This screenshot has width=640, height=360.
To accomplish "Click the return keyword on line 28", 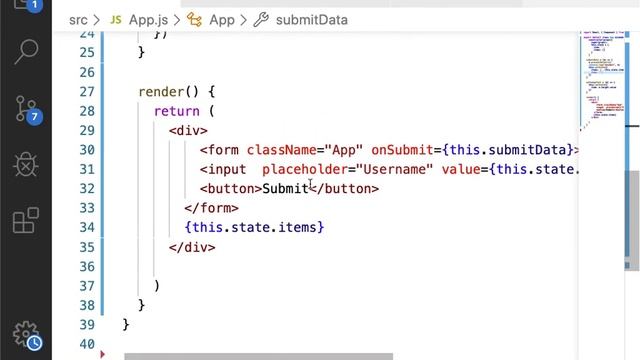I will coord(177,111).
